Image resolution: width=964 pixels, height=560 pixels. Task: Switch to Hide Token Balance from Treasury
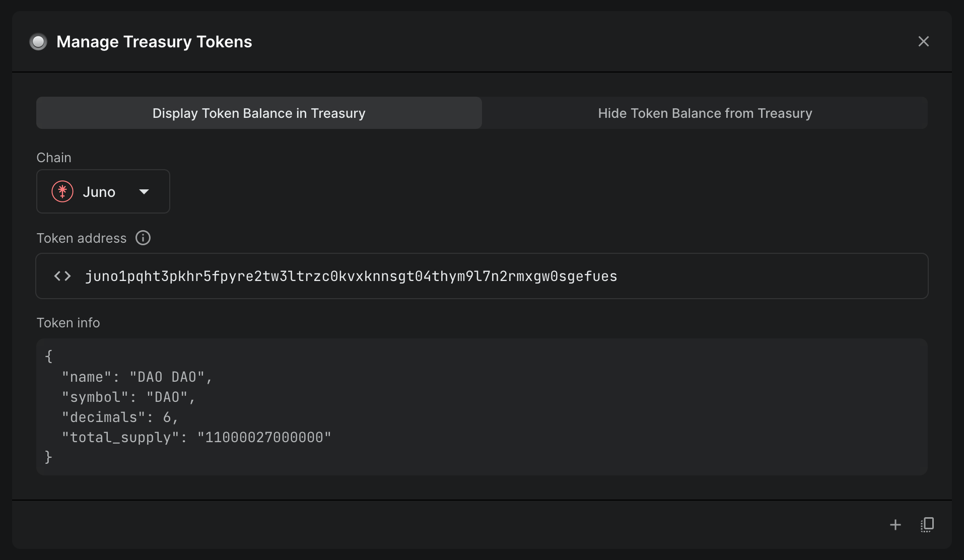(x=705, y=113)
